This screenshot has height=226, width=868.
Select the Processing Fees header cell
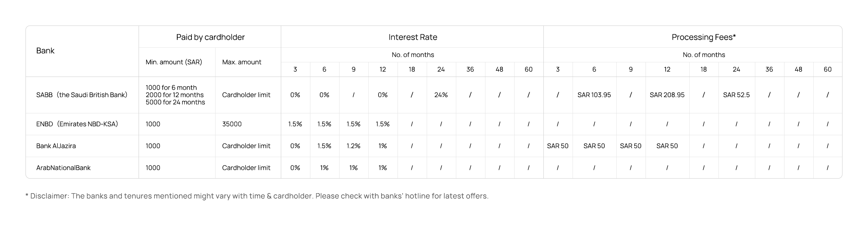pyautogui.click(x=704, y=37)
